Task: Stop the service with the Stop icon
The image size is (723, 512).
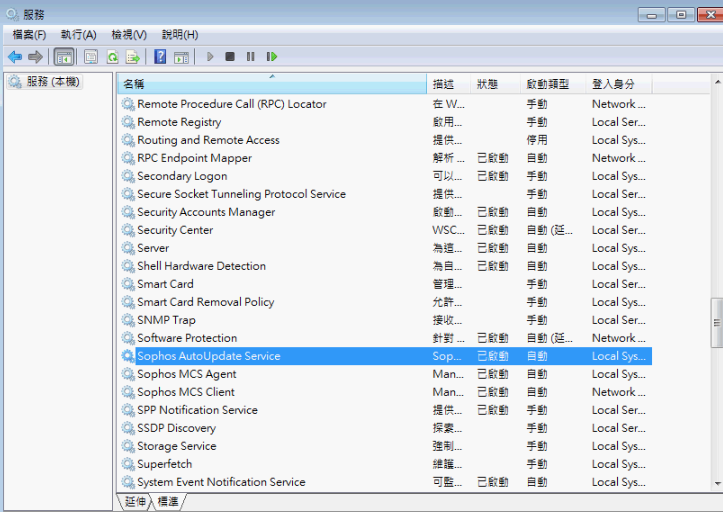Action: tap(230, 57)
